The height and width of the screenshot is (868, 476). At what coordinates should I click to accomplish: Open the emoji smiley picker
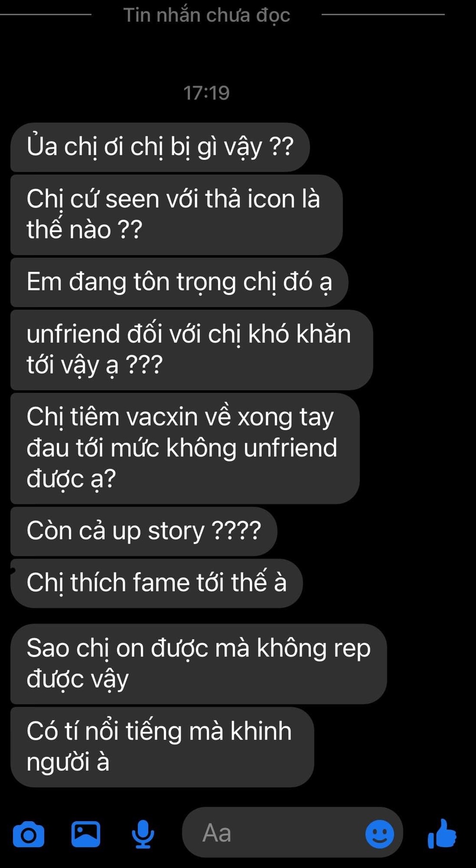[x=379, y=834]
